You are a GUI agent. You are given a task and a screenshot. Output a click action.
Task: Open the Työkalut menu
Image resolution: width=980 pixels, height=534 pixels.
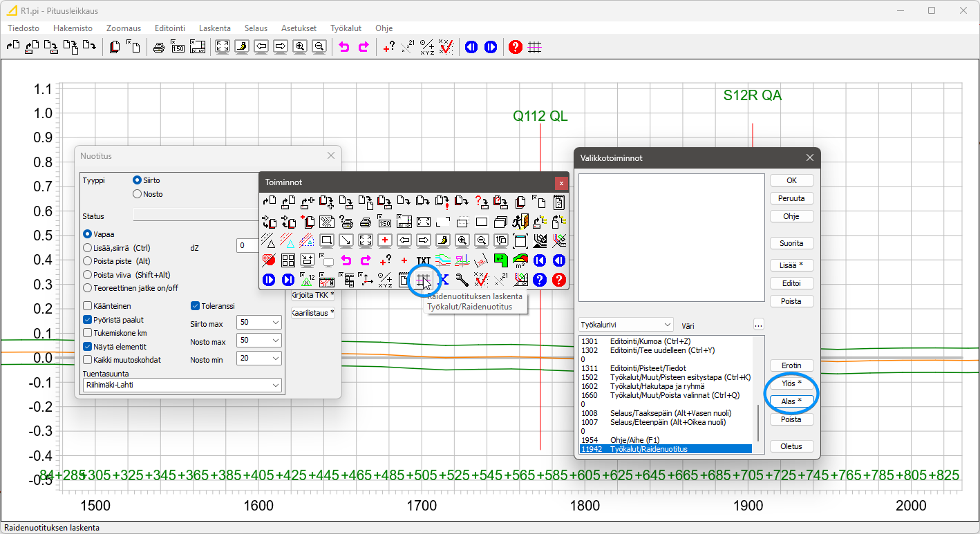(346, 28)
